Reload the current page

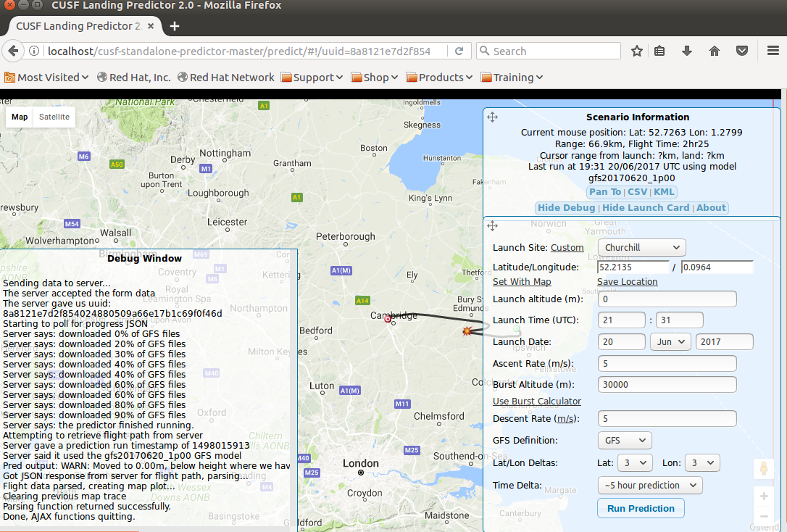459,51
